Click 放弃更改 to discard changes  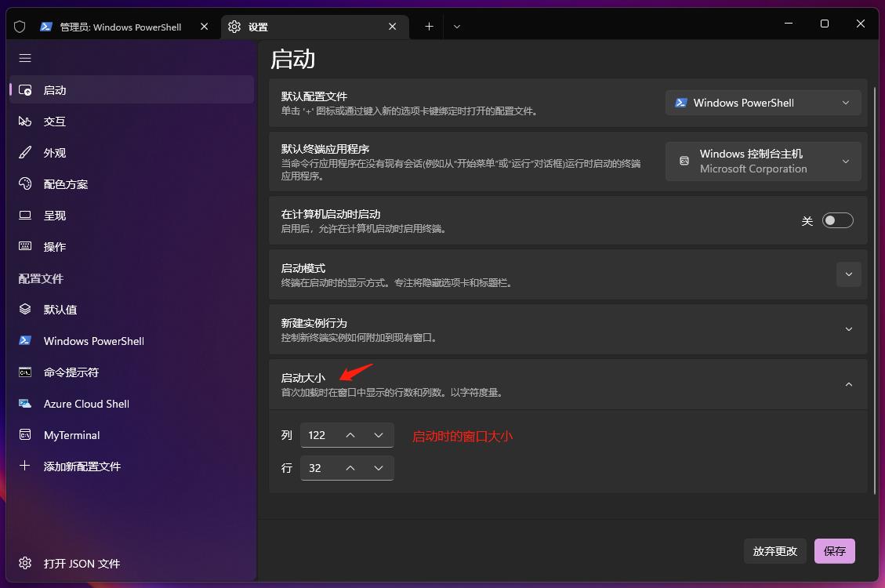pos(774,551)
